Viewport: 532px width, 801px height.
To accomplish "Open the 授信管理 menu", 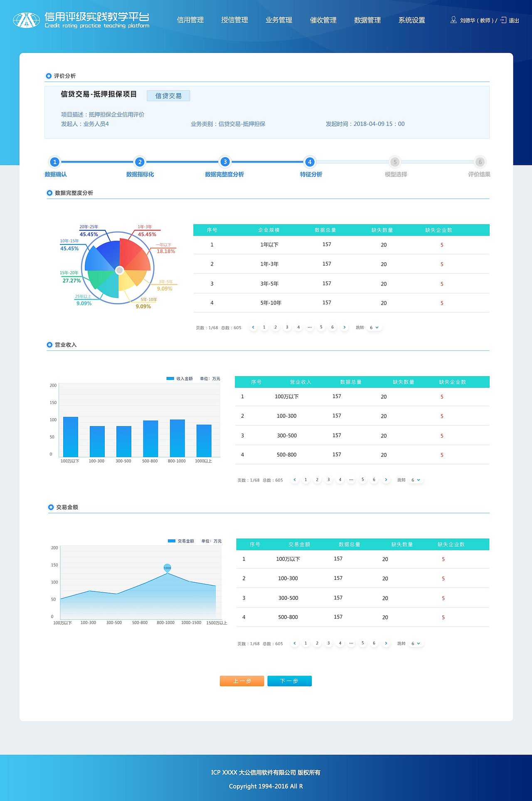I will coord(234,20).
